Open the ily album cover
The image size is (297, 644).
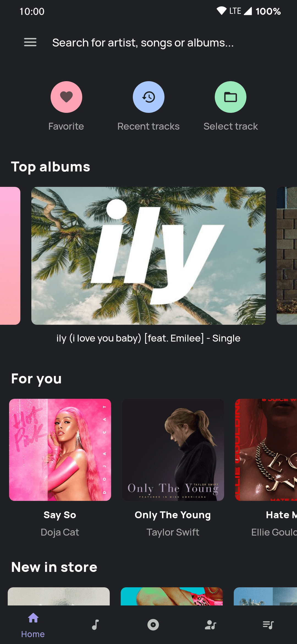point(148,256)
